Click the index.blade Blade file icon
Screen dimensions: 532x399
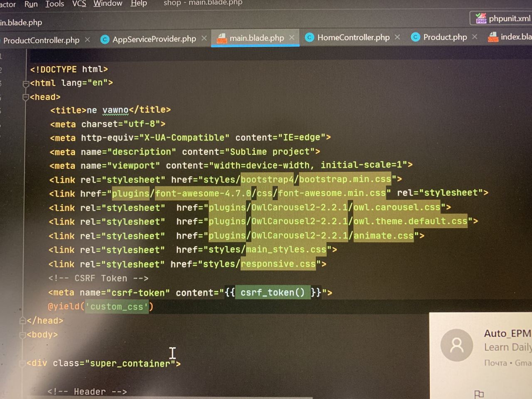pyautogui.click(x=493, y=37)
